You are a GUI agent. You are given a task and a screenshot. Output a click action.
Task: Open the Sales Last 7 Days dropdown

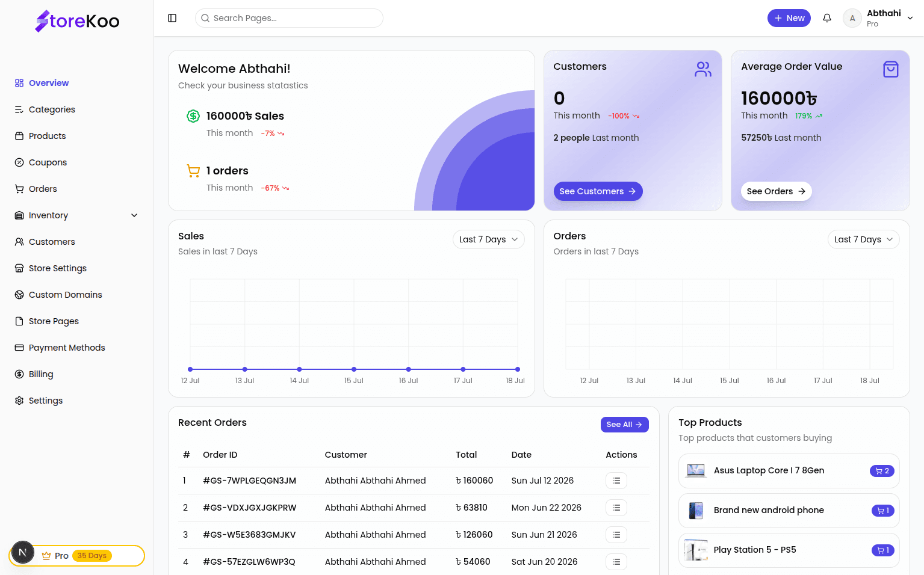point(488,239)
